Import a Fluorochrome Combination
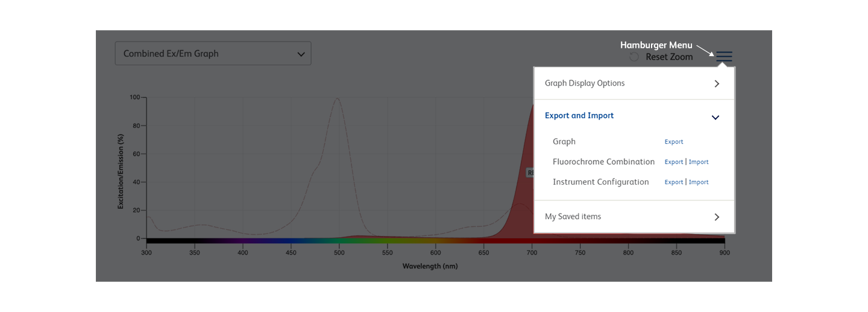868x312 pixels. pyautogui.click(x=699, y=162)
